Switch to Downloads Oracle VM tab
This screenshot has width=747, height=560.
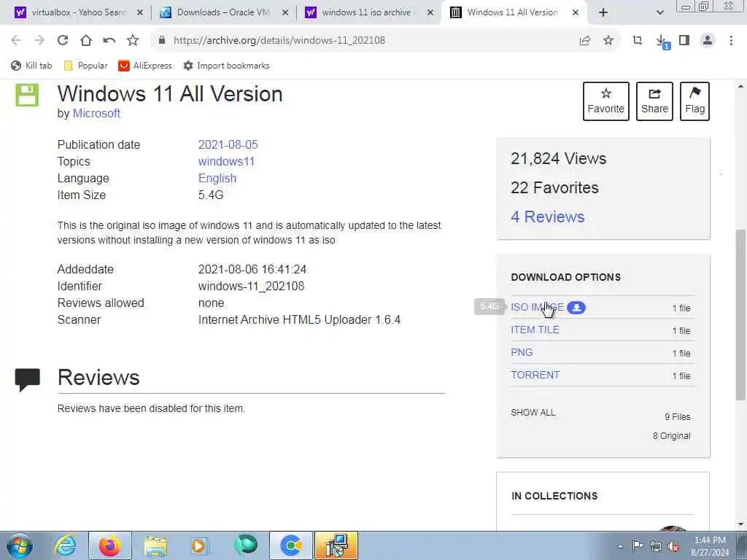click(223, 12)
